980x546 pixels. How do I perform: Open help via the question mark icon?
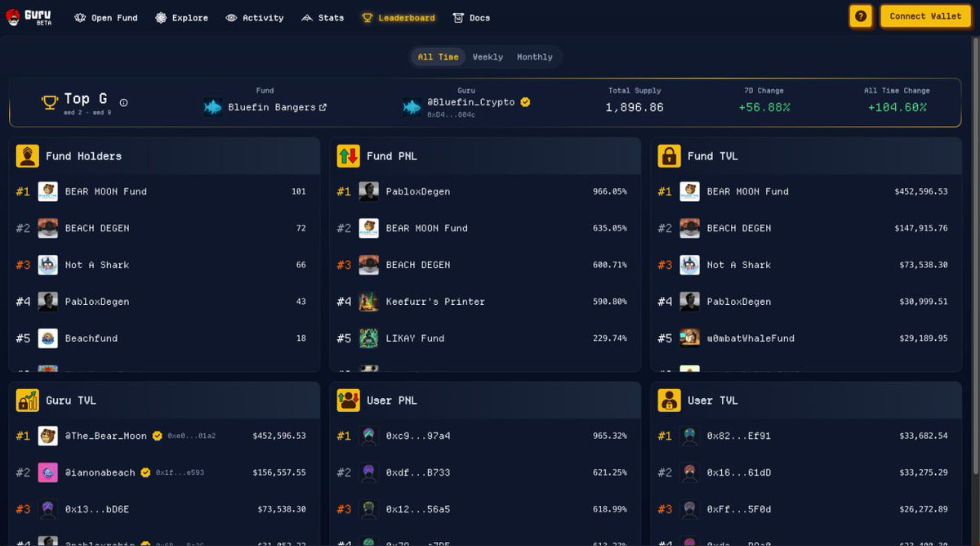pyautogui.click(x=861, y=16)
